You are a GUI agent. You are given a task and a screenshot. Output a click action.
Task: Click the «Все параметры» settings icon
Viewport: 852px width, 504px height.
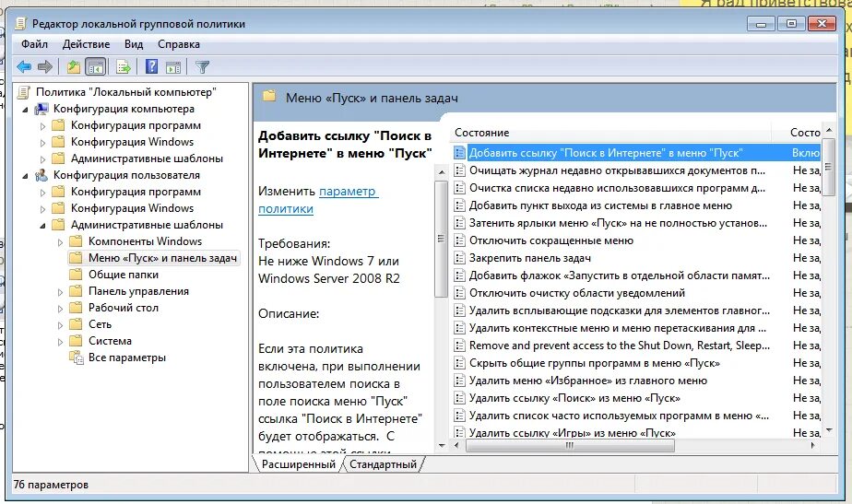point(76,357)
